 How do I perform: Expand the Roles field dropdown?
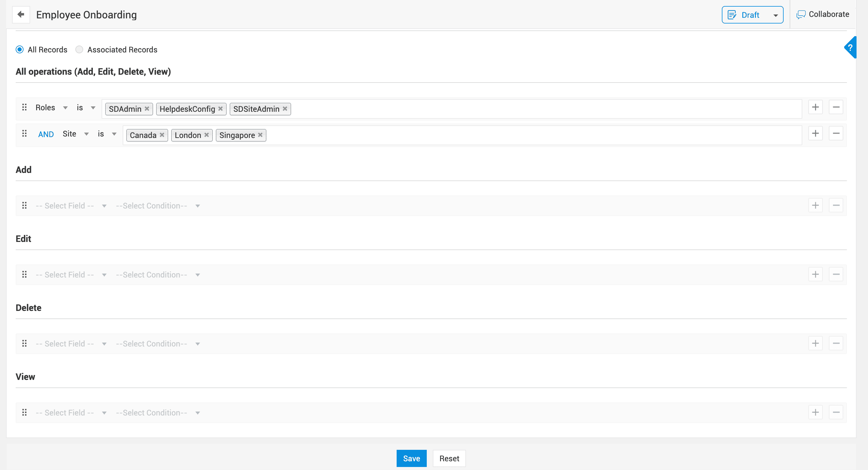point(65,108)
